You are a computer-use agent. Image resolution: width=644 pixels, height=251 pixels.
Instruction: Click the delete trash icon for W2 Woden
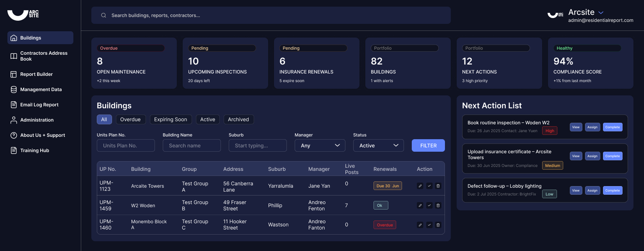pos(438,205)
